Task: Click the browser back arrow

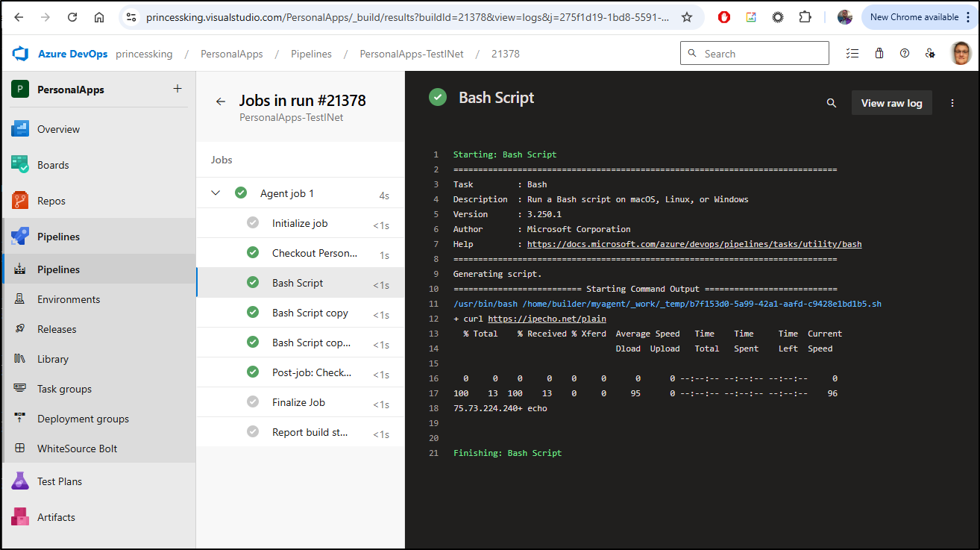Action: [x=19, y=17]
